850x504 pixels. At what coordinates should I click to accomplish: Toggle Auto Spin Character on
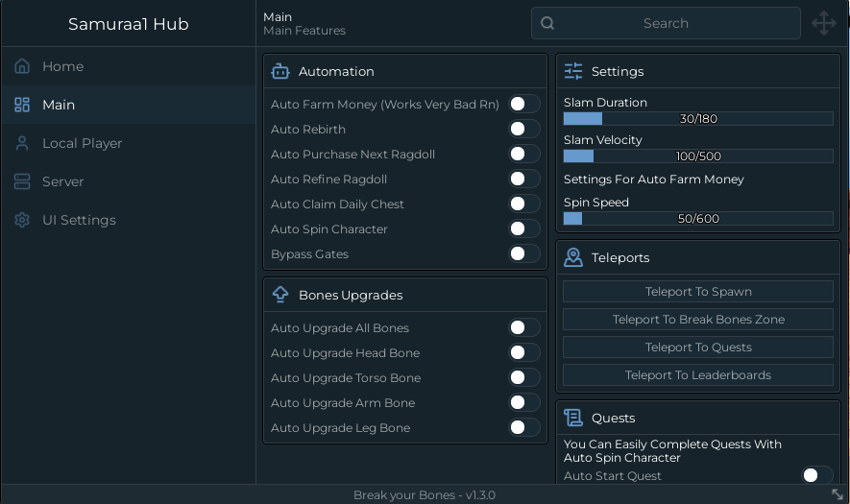click(x=524, y=228)
